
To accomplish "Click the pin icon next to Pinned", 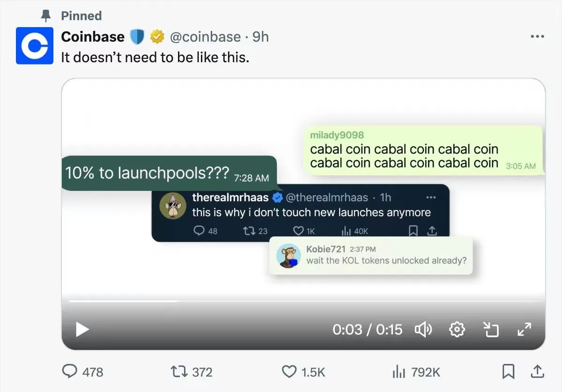I will (45, 15).
